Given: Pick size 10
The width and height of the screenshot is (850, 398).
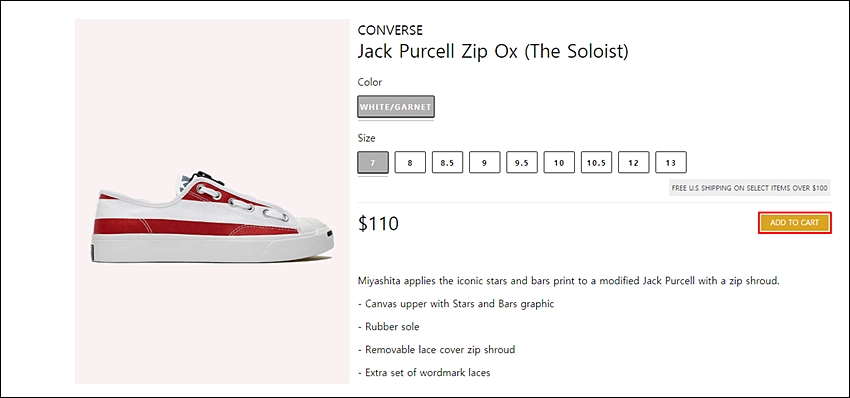Looking at the screenshot, I should click(x=559, y=162).
